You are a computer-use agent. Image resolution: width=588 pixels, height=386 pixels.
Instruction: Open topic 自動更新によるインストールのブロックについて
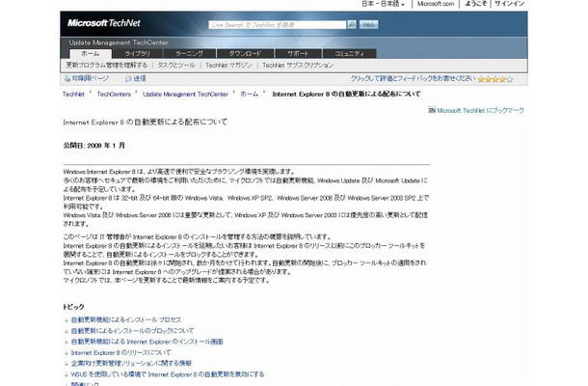[x=133, y=331]
